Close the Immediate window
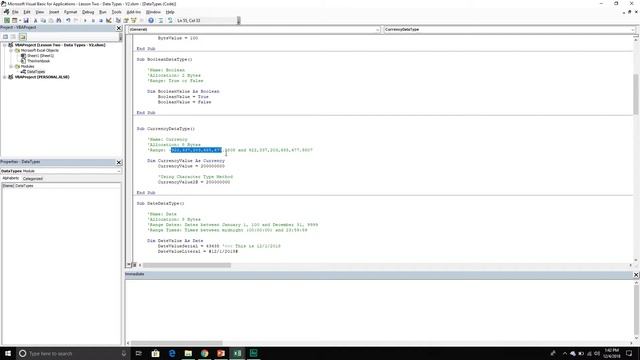This screenshot has width=640, height=360. 636,275
